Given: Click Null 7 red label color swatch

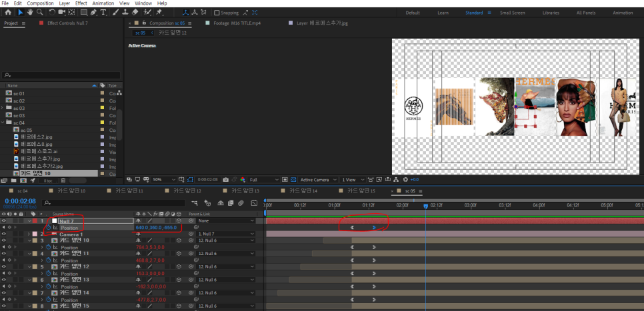Looking at the screenshot, I should pyautogui.click(x=35, y=220).
